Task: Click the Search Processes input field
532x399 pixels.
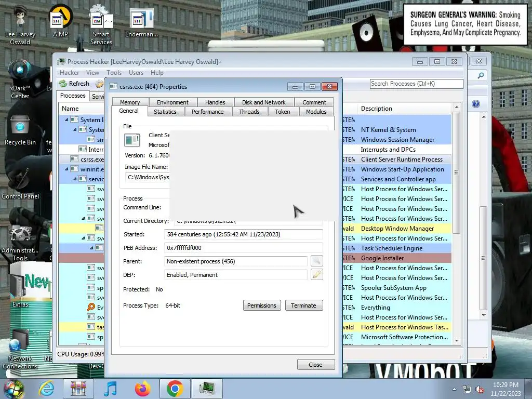Action: pyautogui.click(x=416, y=84)
